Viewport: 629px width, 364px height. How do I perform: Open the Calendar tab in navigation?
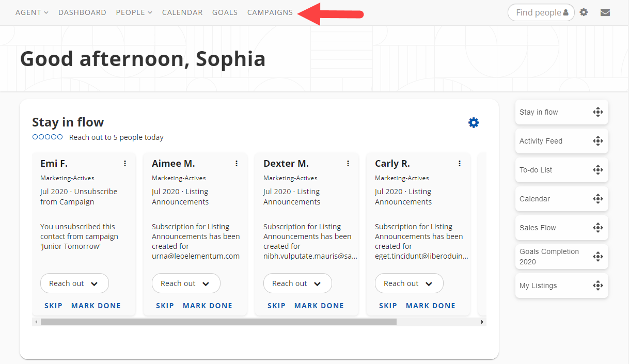point(182,12)
